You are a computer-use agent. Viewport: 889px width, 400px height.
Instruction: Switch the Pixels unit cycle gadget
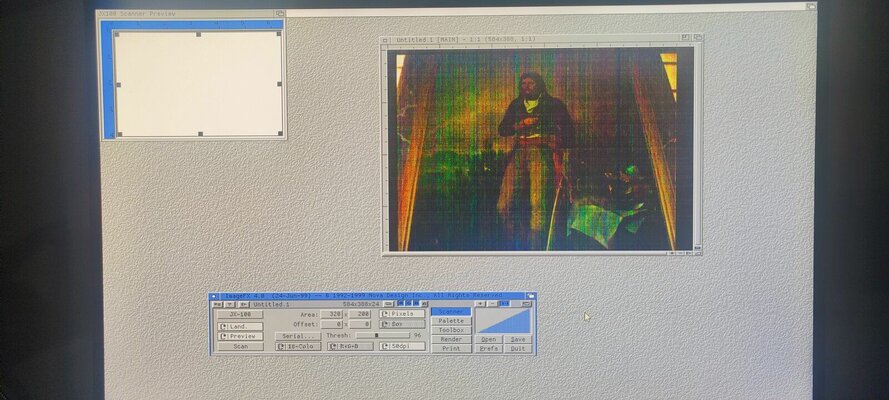pos(402,314)
